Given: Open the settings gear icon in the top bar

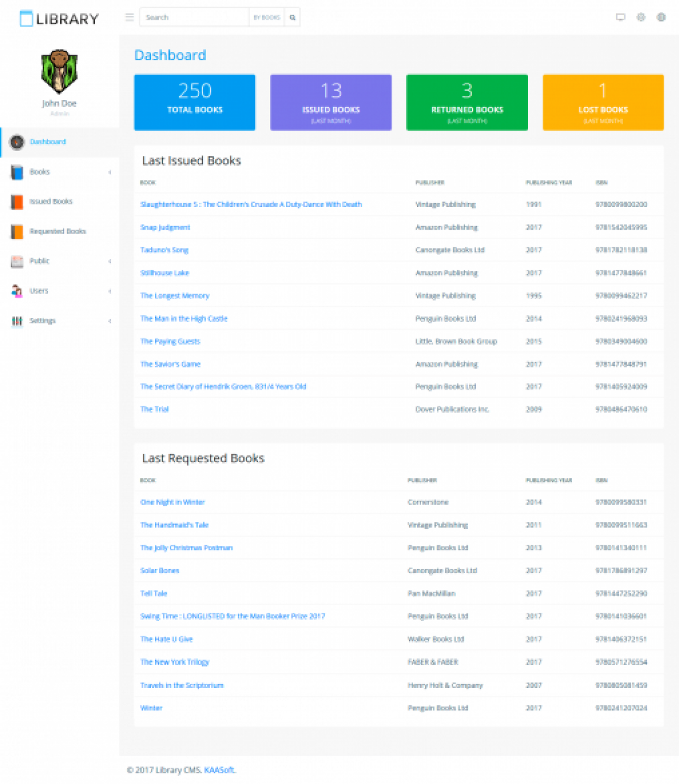Looking at the screenshot, I should tap(641, 17).
